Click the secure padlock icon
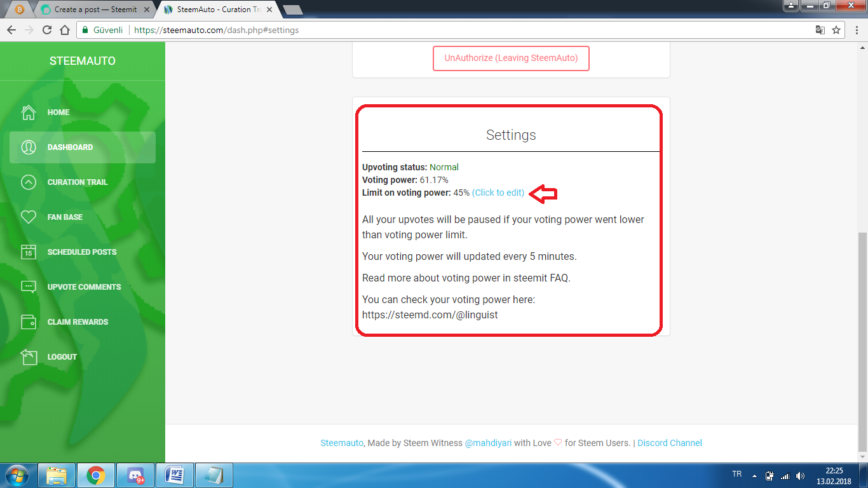 [85, 30]
